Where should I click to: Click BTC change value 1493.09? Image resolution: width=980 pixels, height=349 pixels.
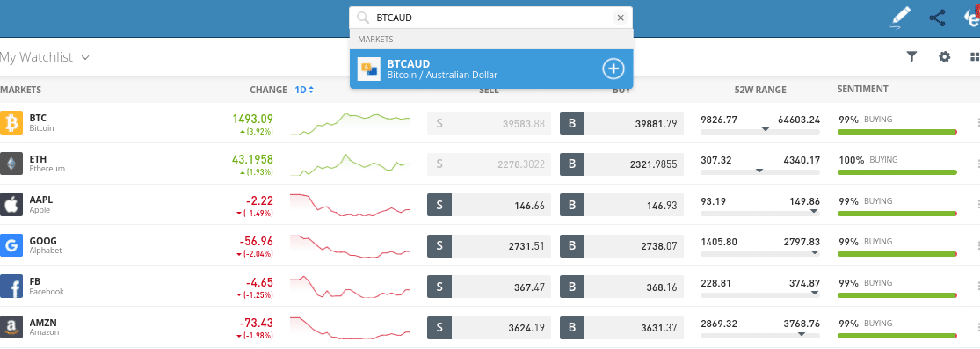pyautogui.click(x=252, y=118)
